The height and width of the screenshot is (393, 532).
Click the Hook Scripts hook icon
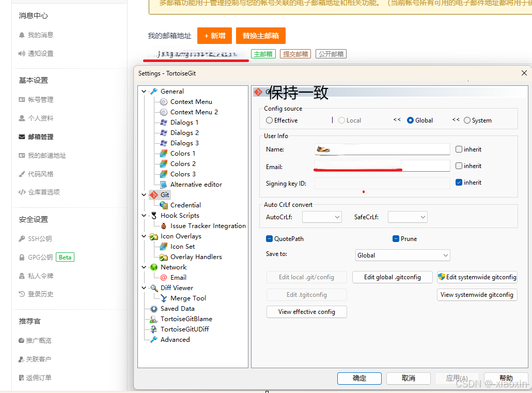[154, 216]
